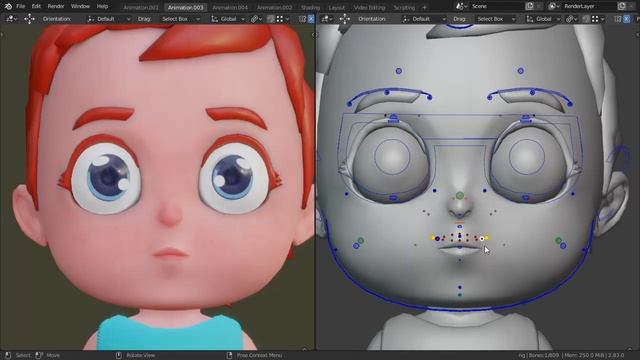Viewport: 640px width, 360px height.
Task: Click the new view layer icon beside RenderLayer
Action: 622,6
